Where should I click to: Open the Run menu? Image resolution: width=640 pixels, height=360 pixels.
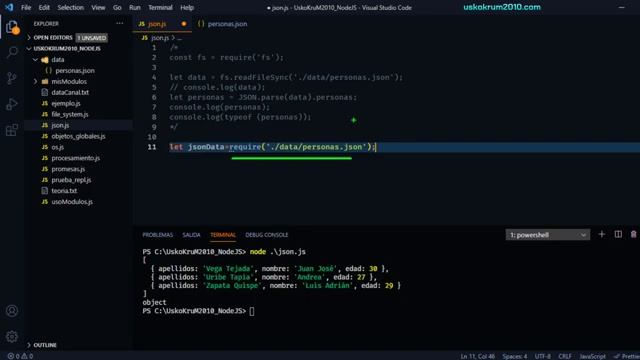coord(135,7)
